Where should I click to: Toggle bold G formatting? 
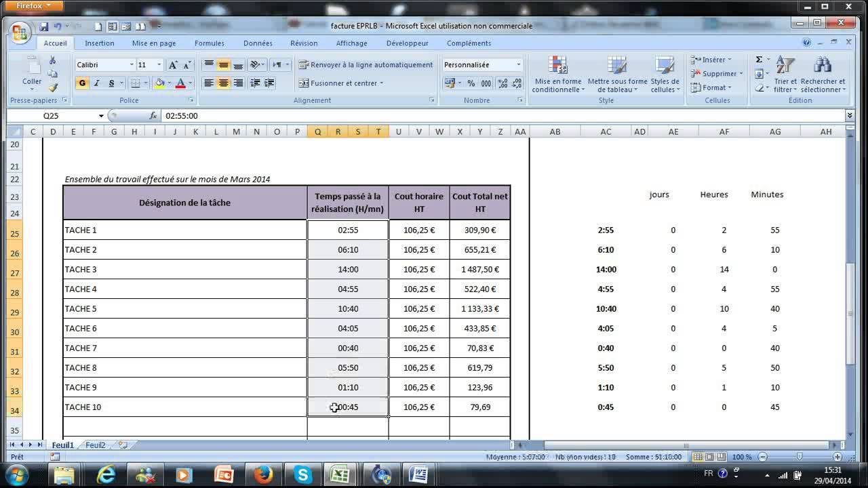pyautogui.click(x=82, y=83)
